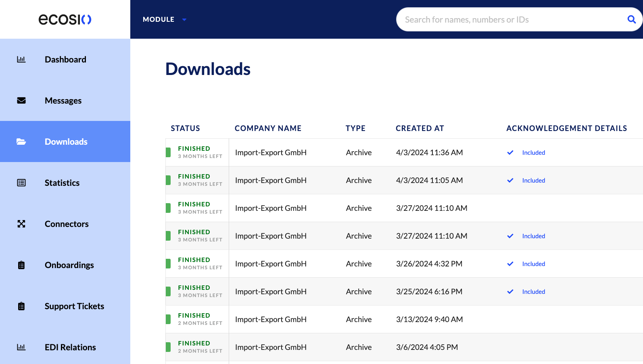Click checkmark icon for 4/3/2024 11:05 AM row
The image size is (643, 364).
510,180
